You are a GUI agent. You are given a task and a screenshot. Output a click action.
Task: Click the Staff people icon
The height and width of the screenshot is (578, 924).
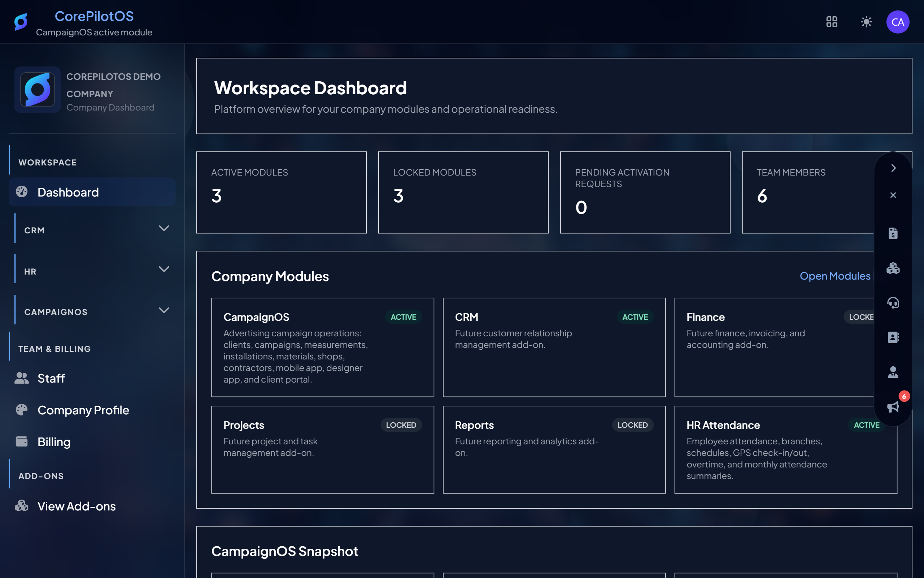(22, 378)
